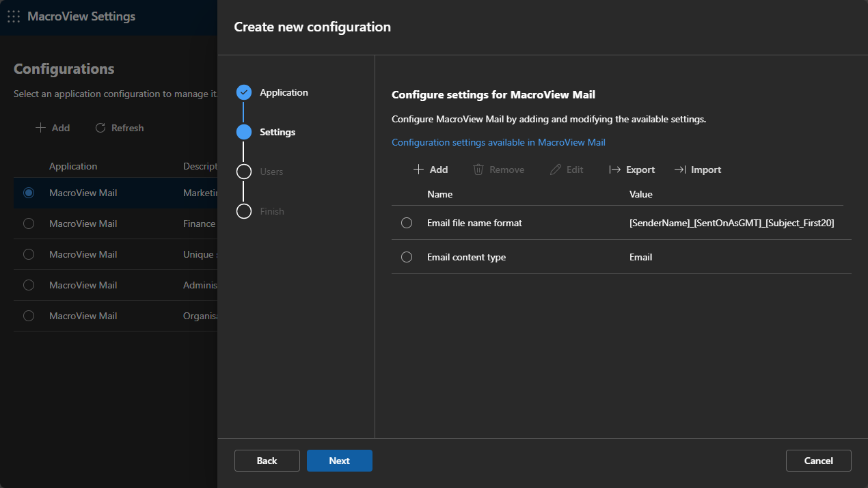
Task: Click the Name column header
Action: click(440, 194)
